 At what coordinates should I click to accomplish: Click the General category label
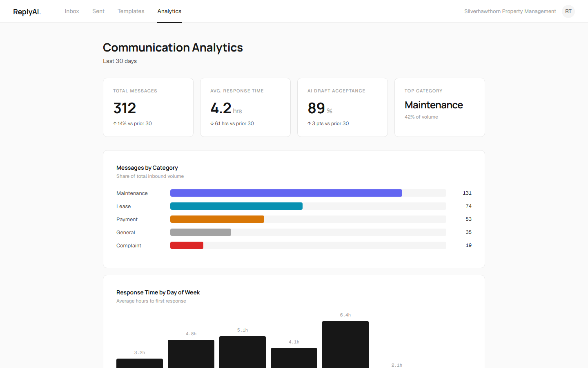coord(126,232)
